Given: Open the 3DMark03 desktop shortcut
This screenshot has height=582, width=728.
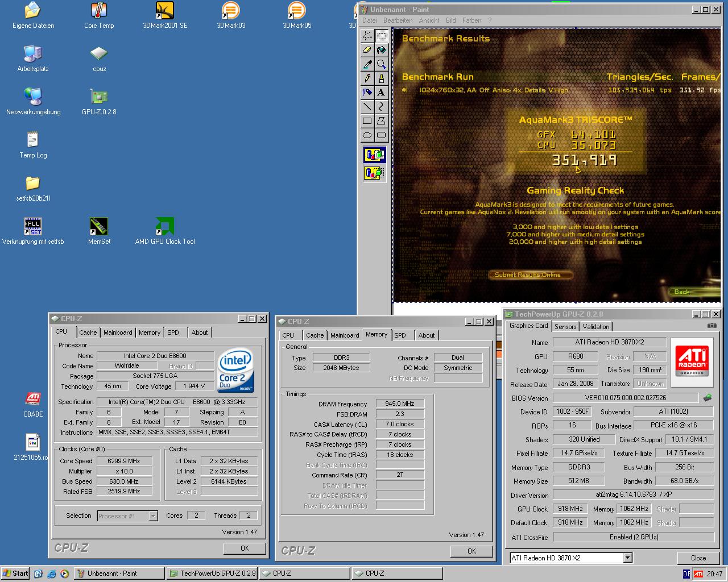Looking at the screenshot, I should [231, 16].
